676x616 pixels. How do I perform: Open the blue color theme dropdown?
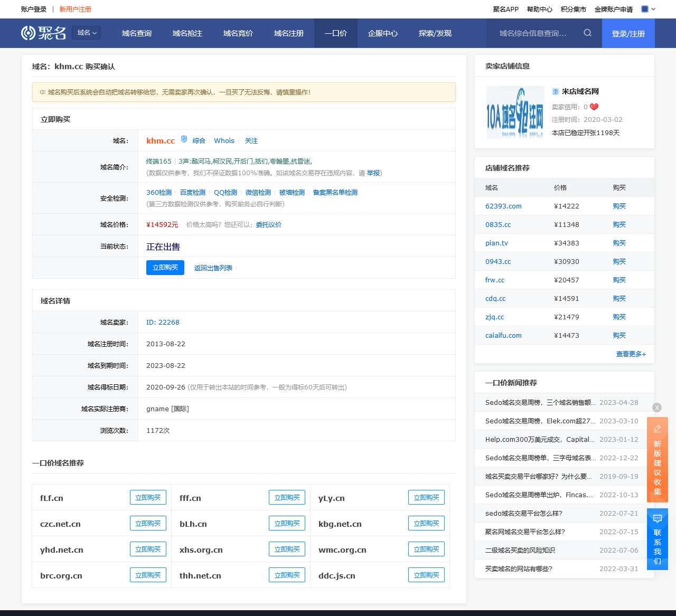[648, 9]
